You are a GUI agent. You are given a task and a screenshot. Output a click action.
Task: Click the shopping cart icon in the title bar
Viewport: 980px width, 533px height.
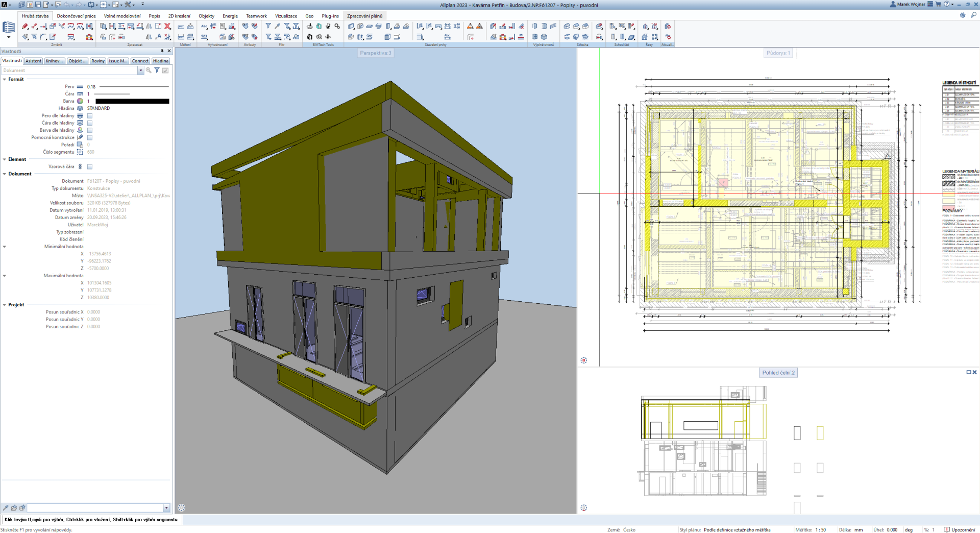click(x=938, y=4)
